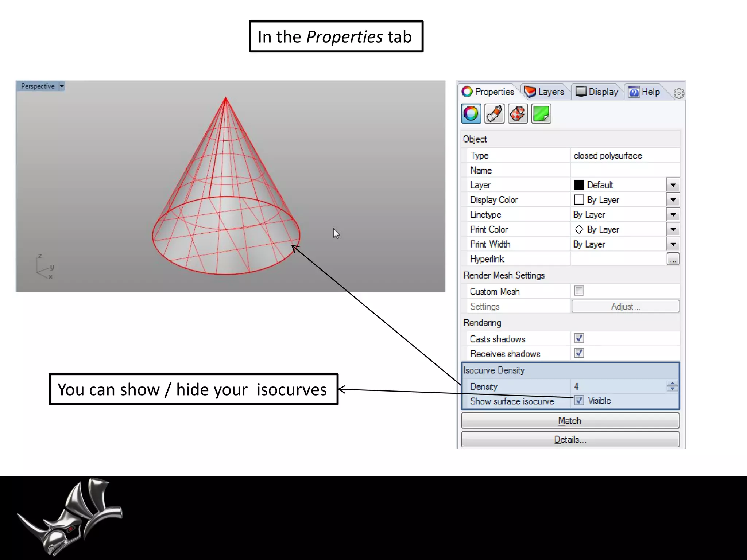
Task: Select the Object properties color wheel icon
Action: click(x=471, y=114)
